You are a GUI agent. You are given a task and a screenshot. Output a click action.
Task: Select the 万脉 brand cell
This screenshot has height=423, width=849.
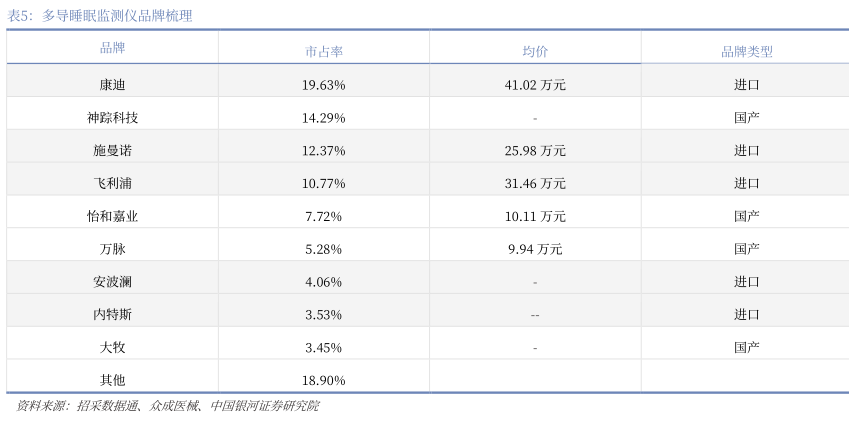click(x=112, y=249)
